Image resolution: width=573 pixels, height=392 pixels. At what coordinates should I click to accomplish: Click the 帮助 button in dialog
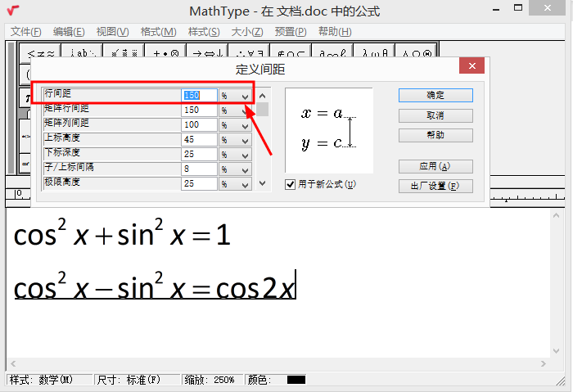tap(435, 135)
